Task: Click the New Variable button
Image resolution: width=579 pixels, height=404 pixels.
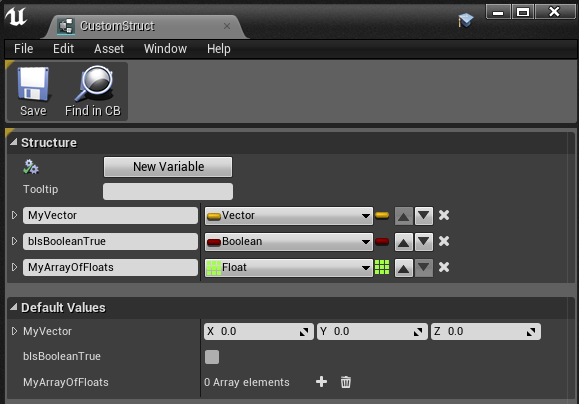Action: pos(168,167)
